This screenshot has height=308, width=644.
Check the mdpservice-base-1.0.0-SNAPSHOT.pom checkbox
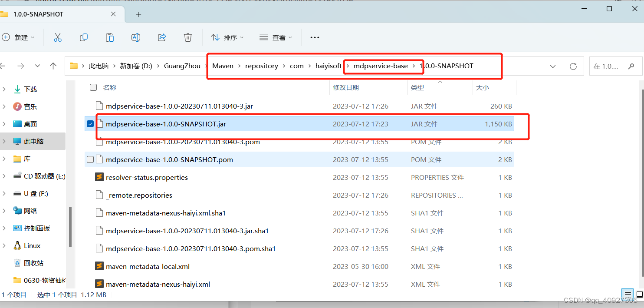coord(90,159)
